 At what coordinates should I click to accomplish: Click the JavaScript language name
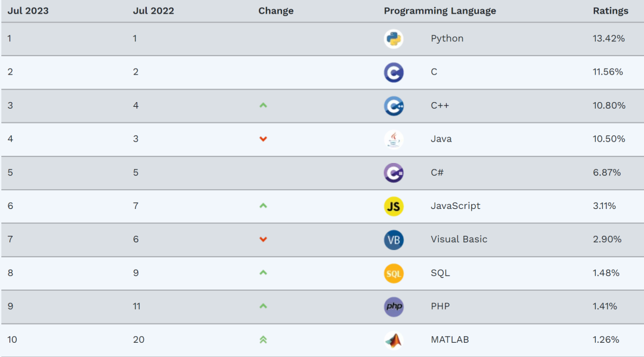click(455, 206)
